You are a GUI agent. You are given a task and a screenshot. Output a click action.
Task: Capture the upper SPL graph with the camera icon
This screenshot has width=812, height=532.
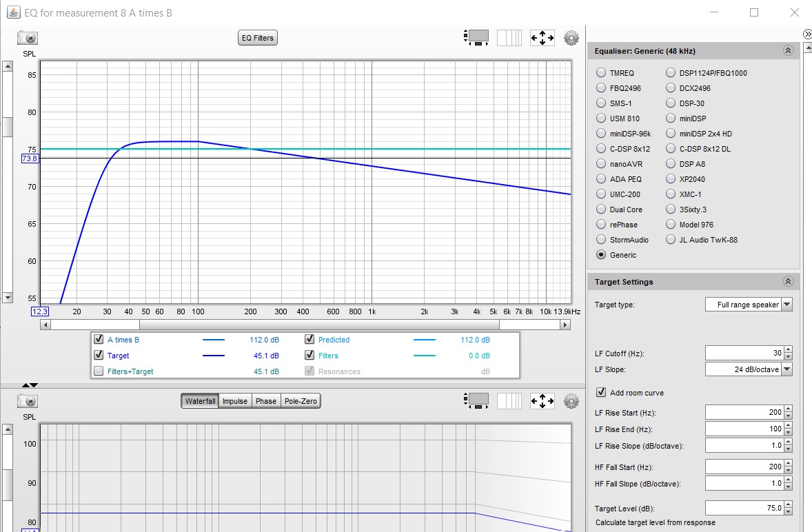pyautogui.click(x=28, y=38)
